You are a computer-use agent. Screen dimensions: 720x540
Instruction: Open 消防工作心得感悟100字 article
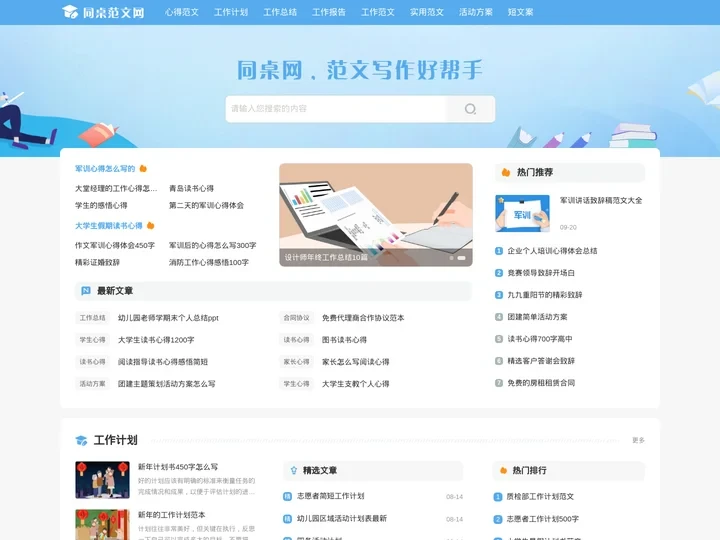[x=209, y=262]
